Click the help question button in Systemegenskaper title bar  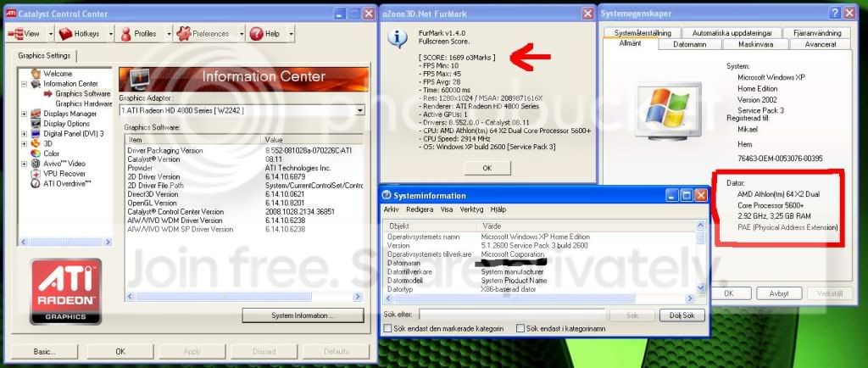click(834, 14)
